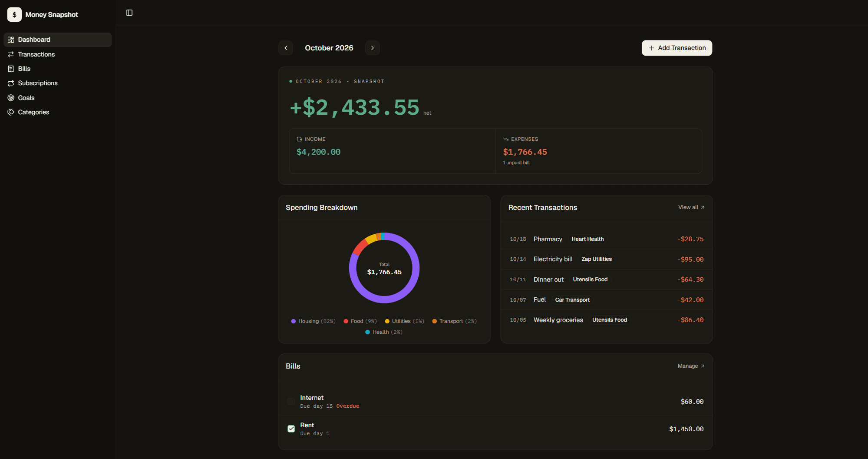This screenshot has height=459, width=868.
Task: Uncheck the Rent bill checkbox
Action: tap(291, 429)
